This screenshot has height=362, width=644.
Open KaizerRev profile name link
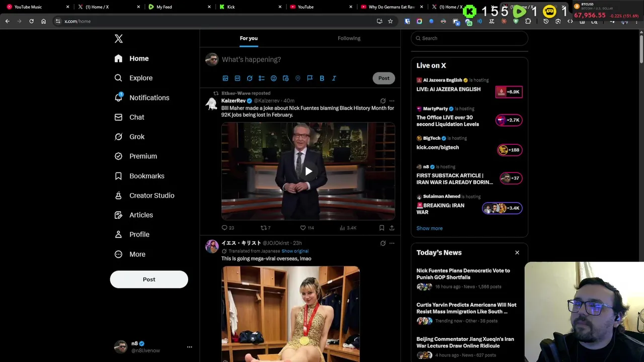point(233,101)
